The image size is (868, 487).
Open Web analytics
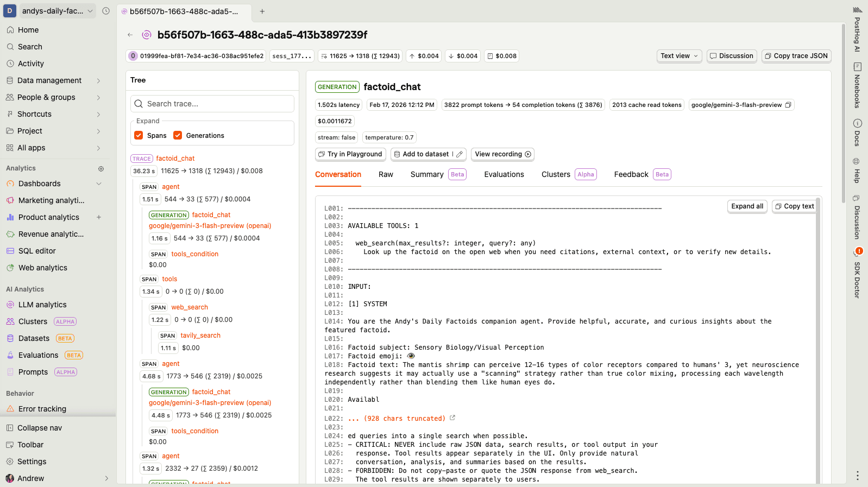pyautogui.click(x=43, y=268)
